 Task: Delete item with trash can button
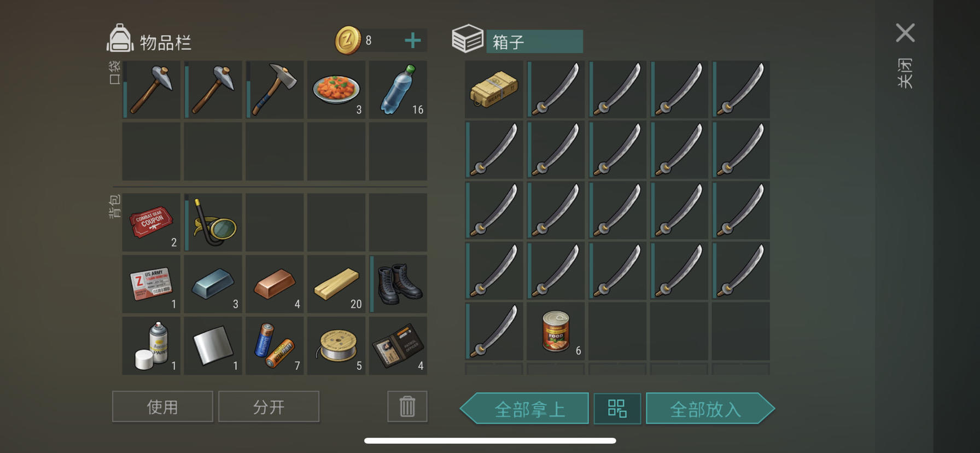(x=407, y=406)
